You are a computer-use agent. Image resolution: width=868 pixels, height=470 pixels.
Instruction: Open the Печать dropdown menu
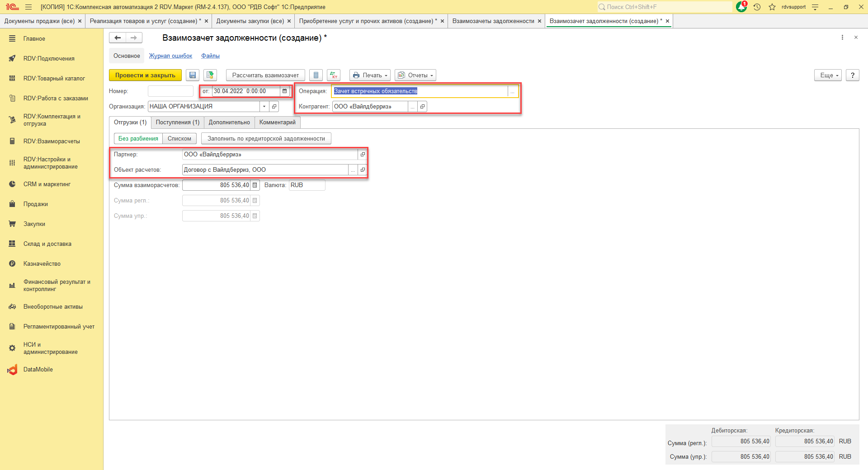[x=370, y=75]
